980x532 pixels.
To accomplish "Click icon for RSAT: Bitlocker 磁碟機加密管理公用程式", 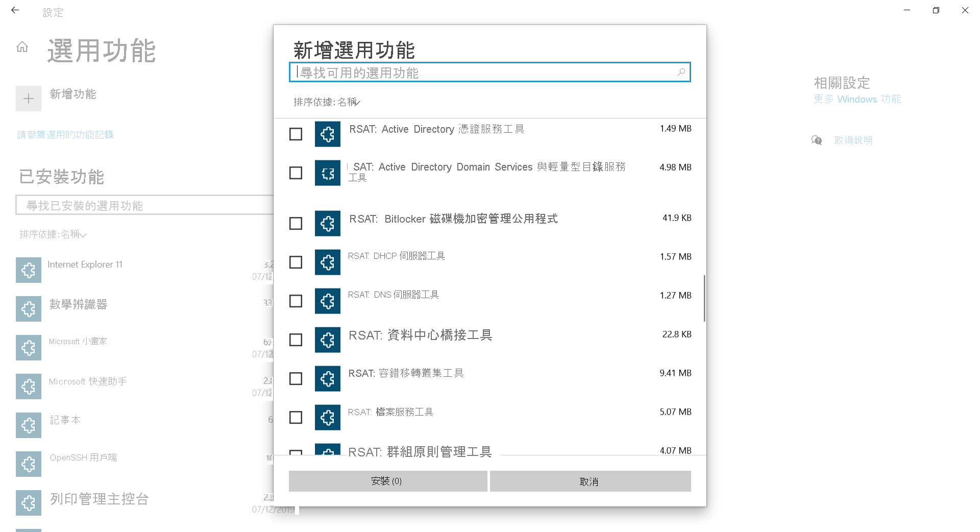I will (x=328, y=224).
